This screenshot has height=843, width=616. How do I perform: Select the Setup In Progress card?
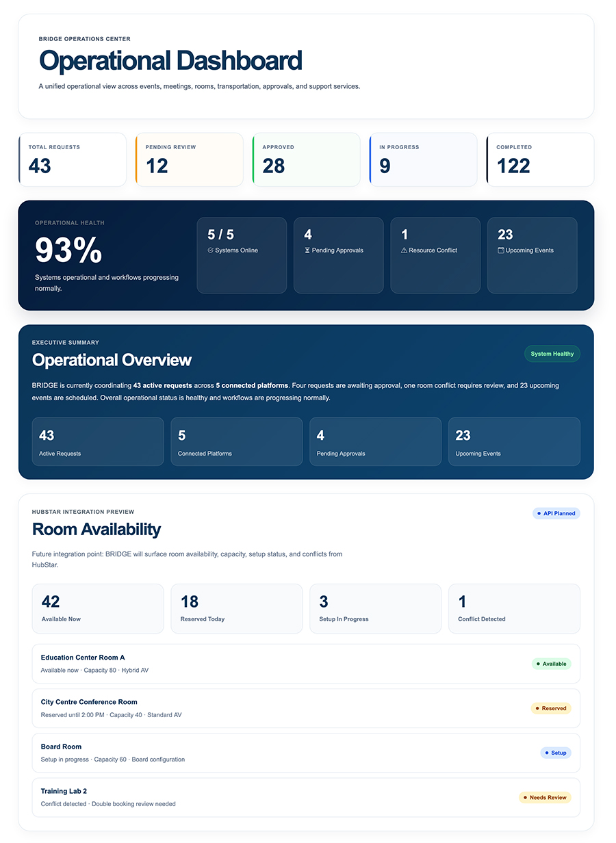[x=376, y=608]
